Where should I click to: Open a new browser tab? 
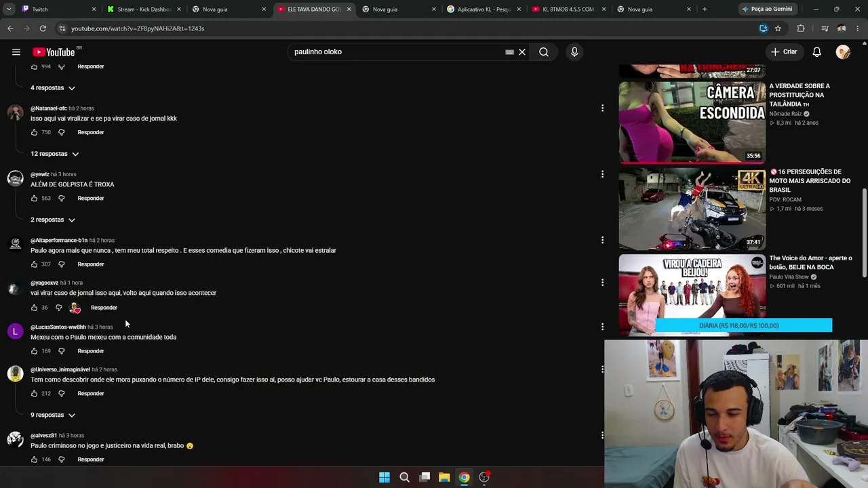coord(705,9)
